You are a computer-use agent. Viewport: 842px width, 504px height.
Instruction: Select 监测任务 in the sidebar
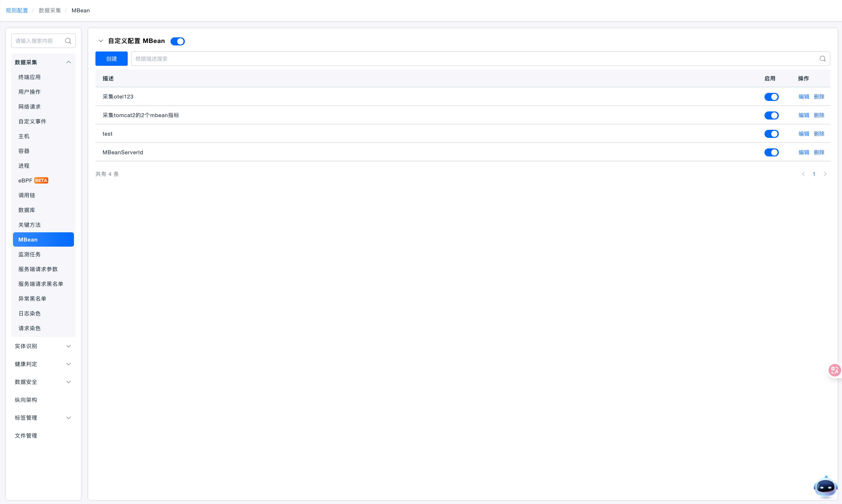(30, 254)
